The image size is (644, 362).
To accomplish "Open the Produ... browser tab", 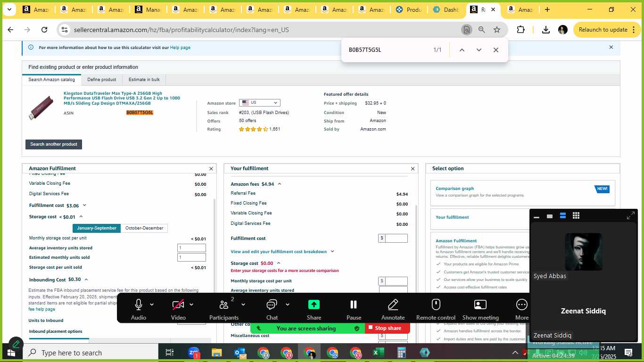I will 409,9.
